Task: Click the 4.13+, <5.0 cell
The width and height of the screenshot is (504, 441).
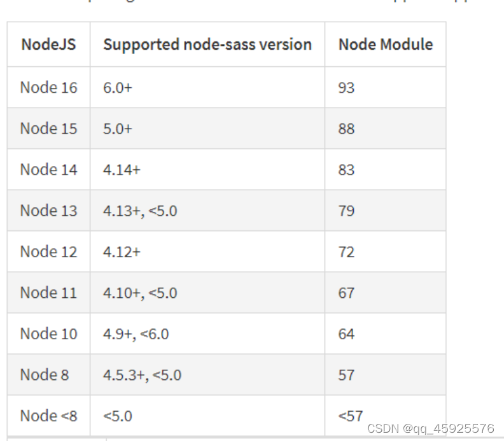Action: 140,211
